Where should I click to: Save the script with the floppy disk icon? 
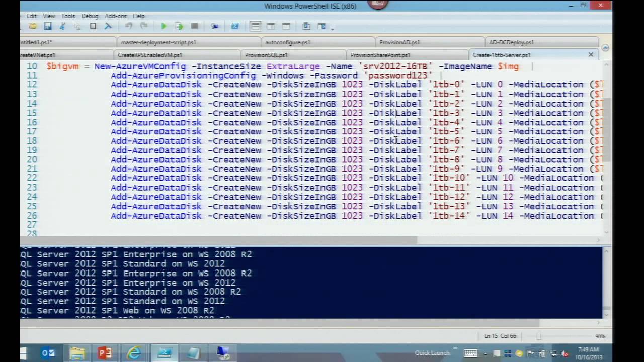(47, 26)
